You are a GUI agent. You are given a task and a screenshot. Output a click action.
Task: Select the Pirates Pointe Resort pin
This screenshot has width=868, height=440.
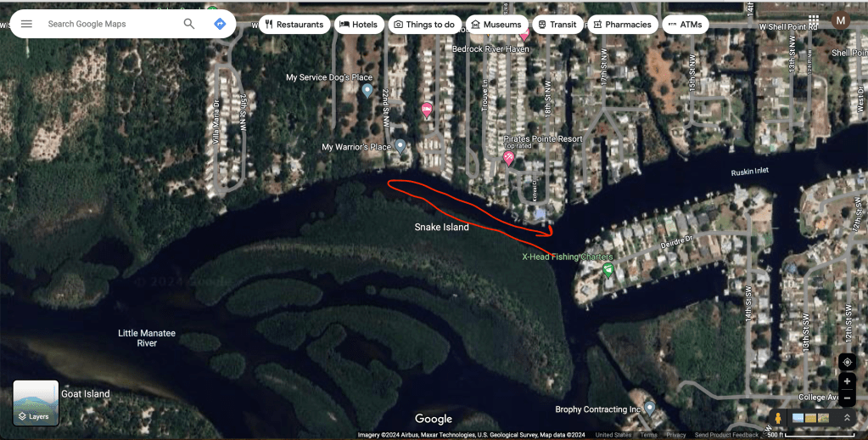pos(509,158)
